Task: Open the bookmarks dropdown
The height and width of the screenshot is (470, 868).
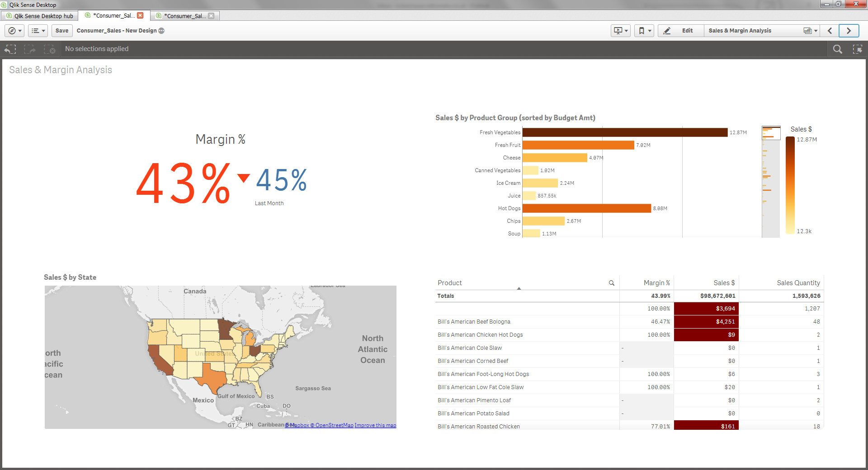Action: 644,31
